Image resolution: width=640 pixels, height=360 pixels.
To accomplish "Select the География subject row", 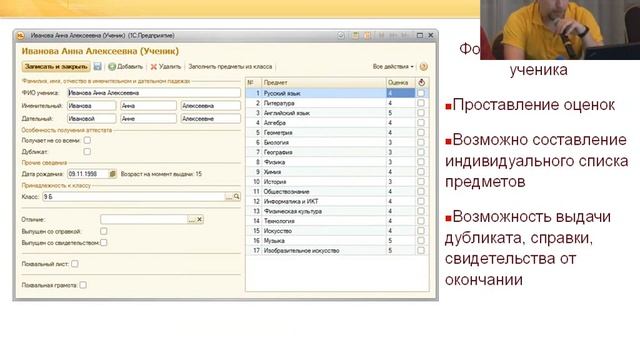I will 337,152.
